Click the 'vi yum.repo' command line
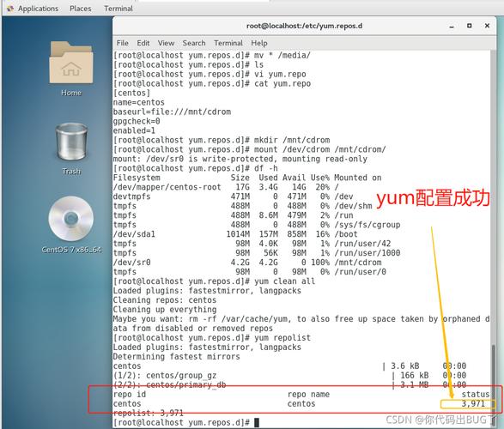The width and height of the screenshot is (504, 429). coord(209,75)
